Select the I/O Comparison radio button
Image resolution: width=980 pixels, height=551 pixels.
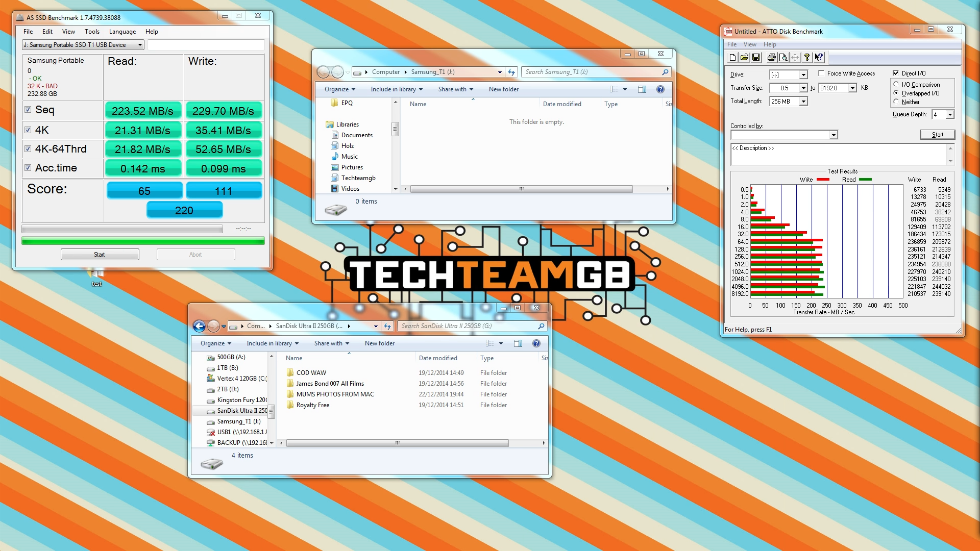pos(896,85)
